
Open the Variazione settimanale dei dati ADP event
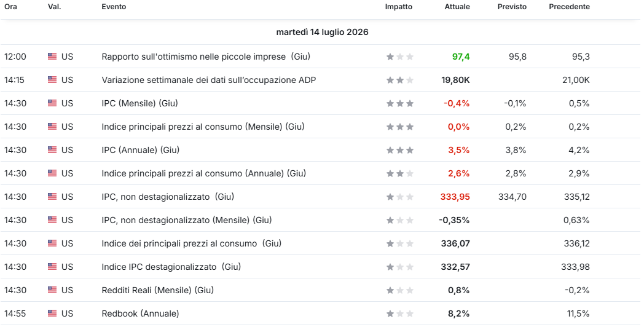coord(209,80)
